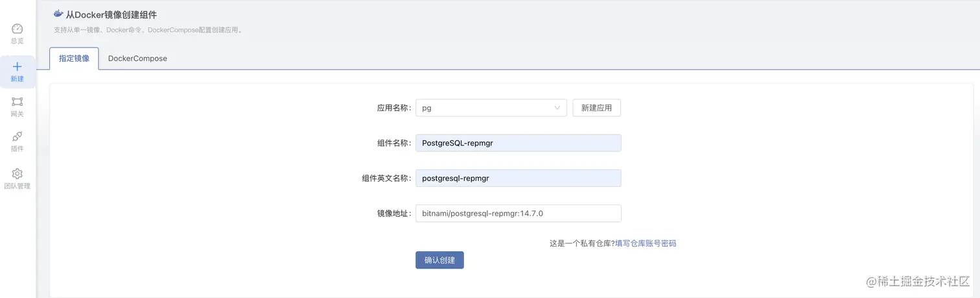Screen dimensions: 980x298
Task: Focus the 组件英文名称 field postgresql-repmgr
Action: coord(519,178)
